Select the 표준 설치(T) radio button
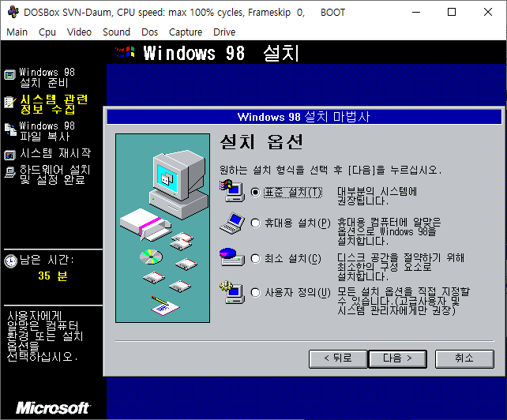The image size is (507, 420). (x=255, y=193)
